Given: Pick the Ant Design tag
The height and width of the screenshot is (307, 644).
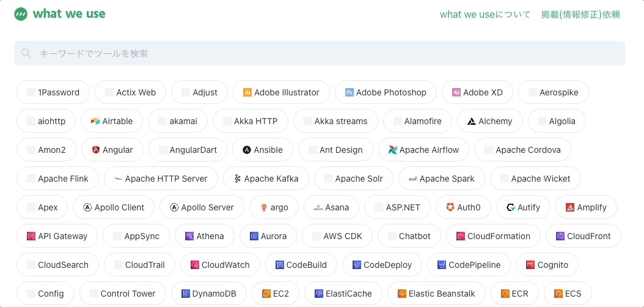Looking at the screenshot, I should point(335,150).
